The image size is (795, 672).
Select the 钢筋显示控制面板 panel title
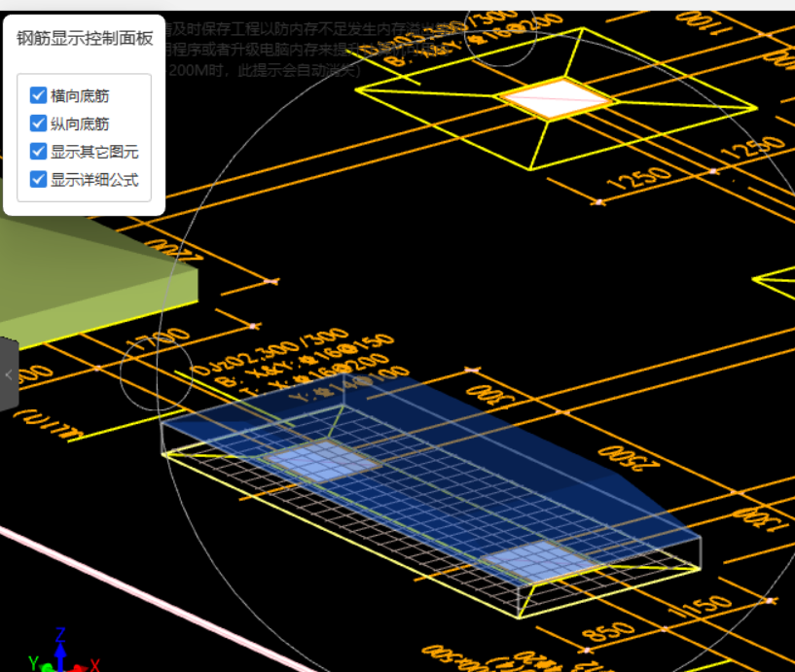coord(85,39)
